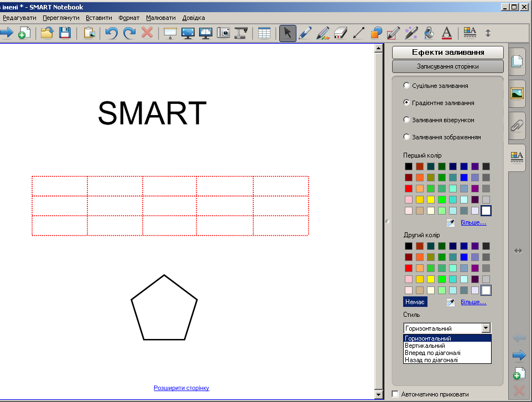
Task: Use the eyedropper under Другий колір
Action: pos(451,302)
